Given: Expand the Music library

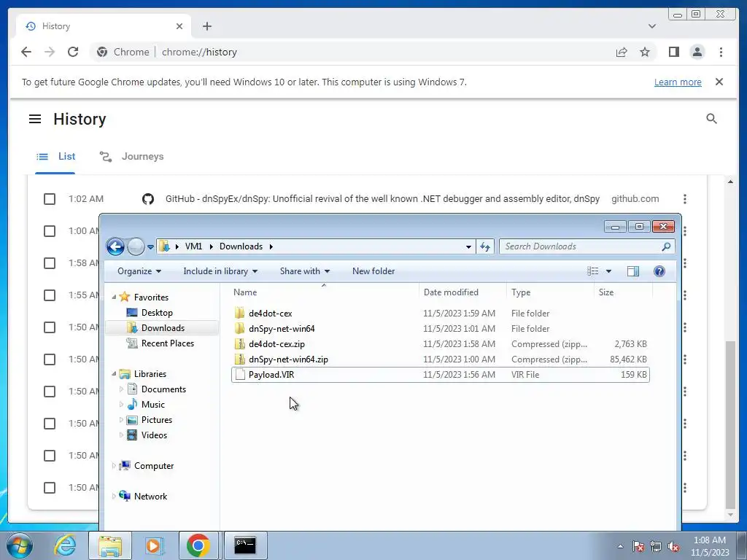Looking at the screenshot, I should pos(121,404).
